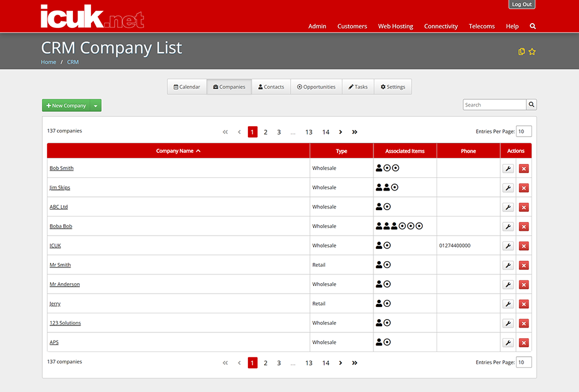Click the search magnifier icon in top navigation

pyautogui.click(x=533, y=26)
